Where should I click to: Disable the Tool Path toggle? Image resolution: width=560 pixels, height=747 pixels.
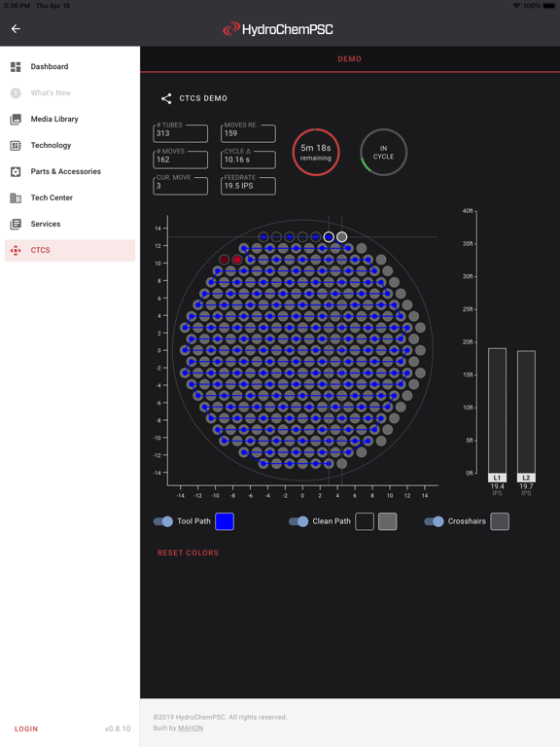163,521
